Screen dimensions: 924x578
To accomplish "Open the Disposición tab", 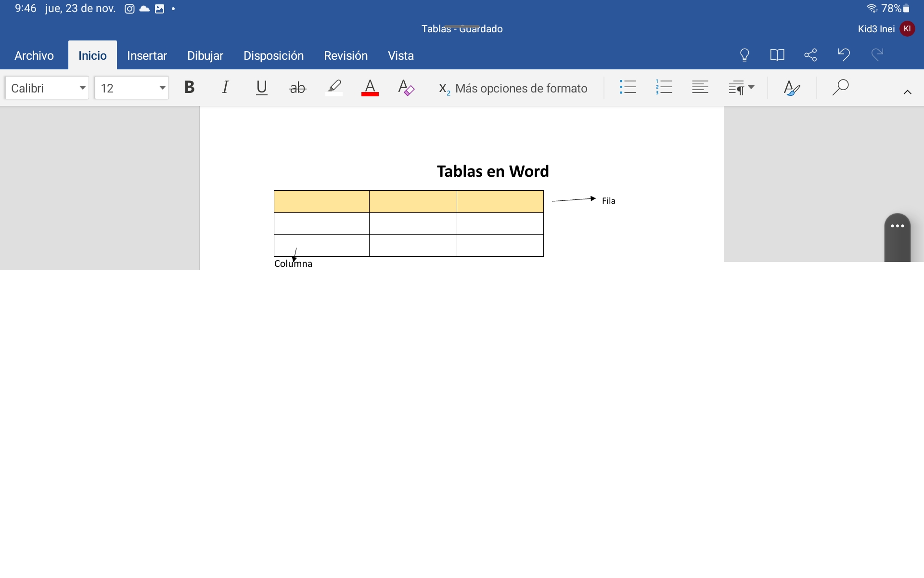I will [273, 56].
